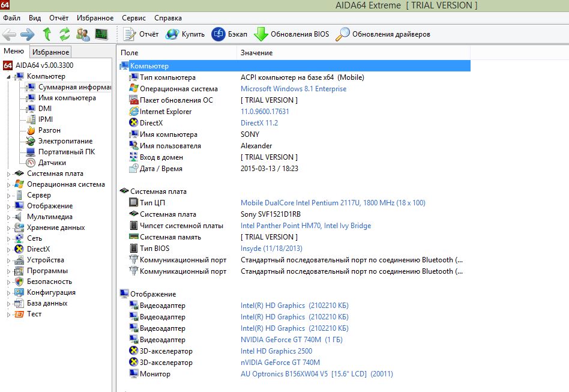Open the Вид menu
569x392 pixels.
coord(35,18)
